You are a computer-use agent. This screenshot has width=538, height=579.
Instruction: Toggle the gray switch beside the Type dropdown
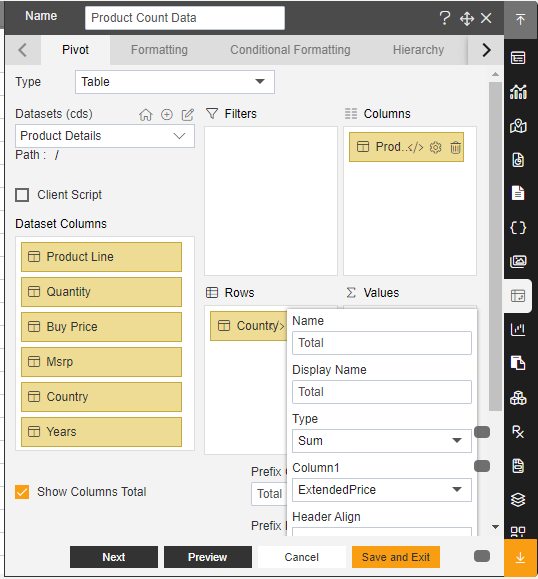pyautogui.click(x=482, y=432)
